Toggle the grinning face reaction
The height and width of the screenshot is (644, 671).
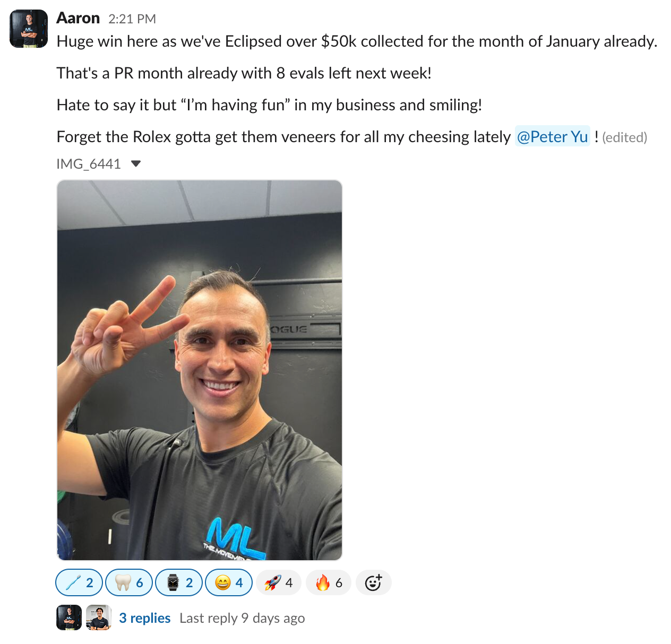coord(229,582)
